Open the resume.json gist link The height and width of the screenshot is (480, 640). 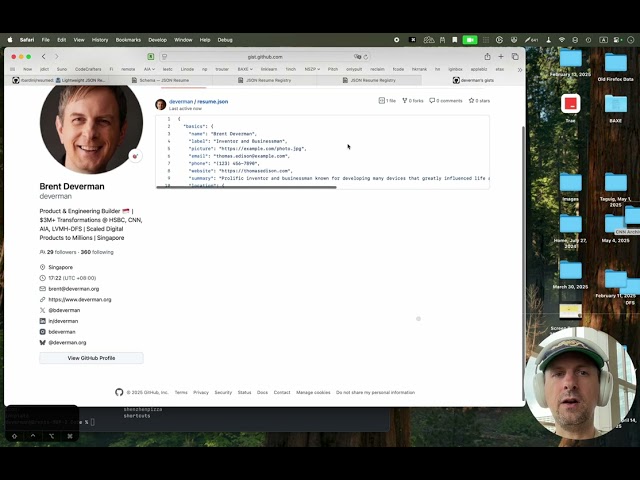coord(213,102)
